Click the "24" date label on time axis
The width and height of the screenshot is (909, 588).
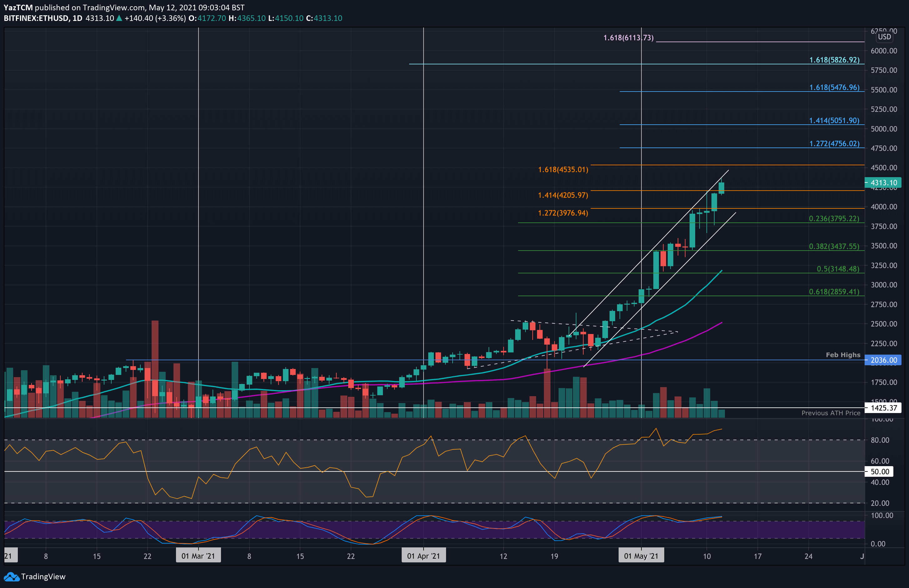(x=809, y=556)
